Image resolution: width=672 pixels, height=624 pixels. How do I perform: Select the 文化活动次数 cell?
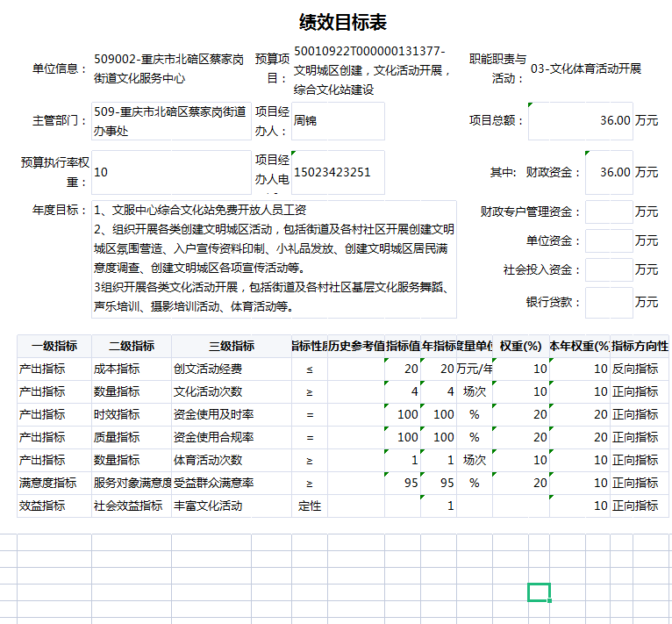click(232, 391)
